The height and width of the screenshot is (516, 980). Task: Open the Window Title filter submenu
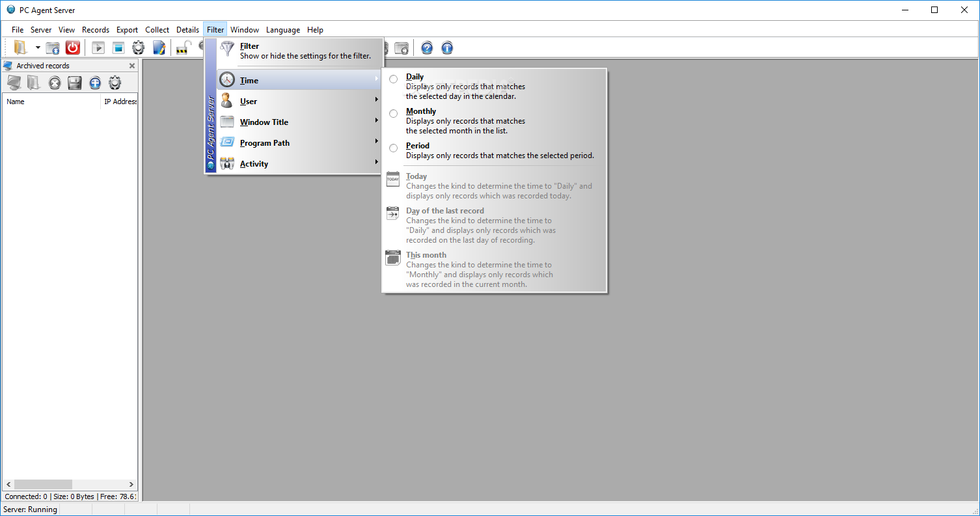coord(300,122)
